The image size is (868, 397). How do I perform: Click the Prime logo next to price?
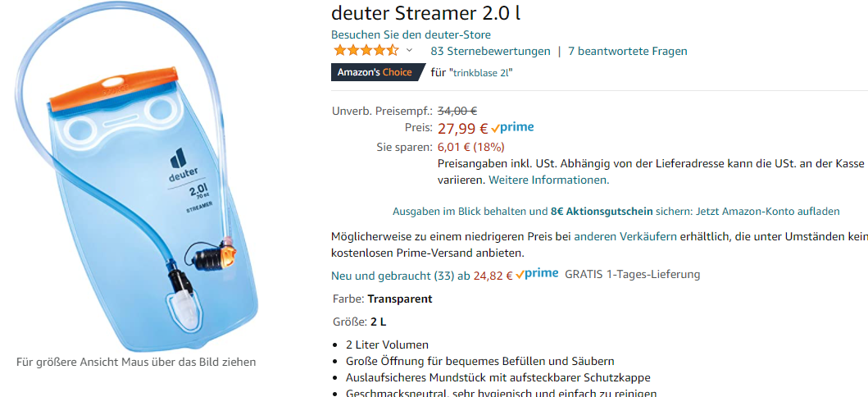pos(512,129)
